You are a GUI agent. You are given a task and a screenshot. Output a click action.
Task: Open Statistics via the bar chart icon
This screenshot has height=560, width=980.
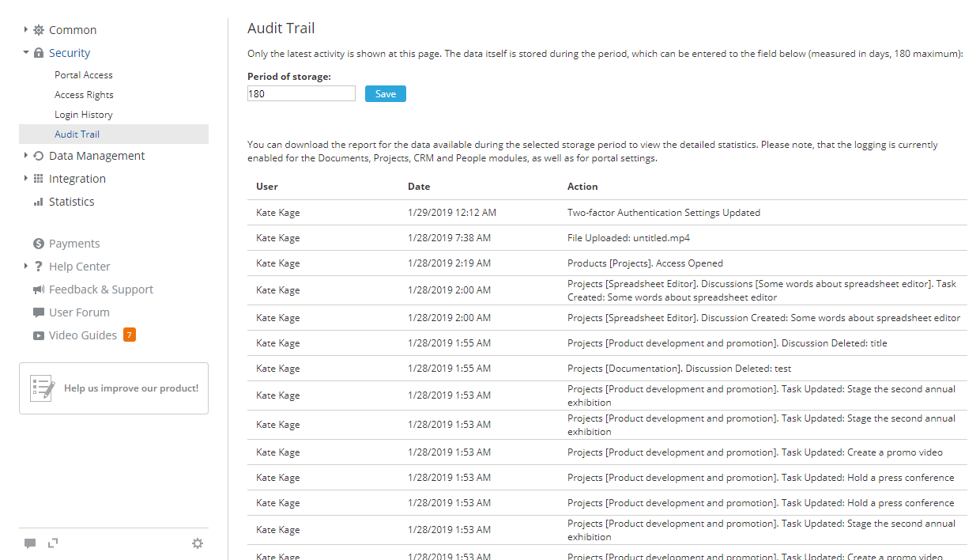(37, 202)
